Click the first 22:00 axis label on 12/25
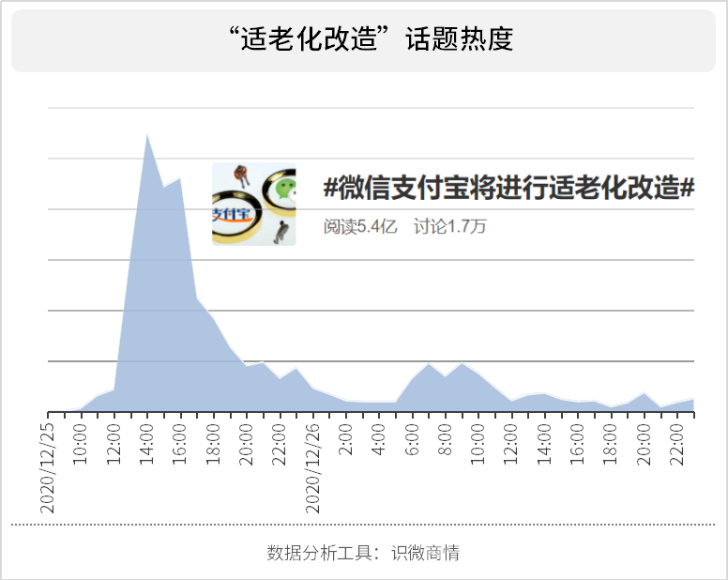 pyautogui.click(x=280, y=445)
